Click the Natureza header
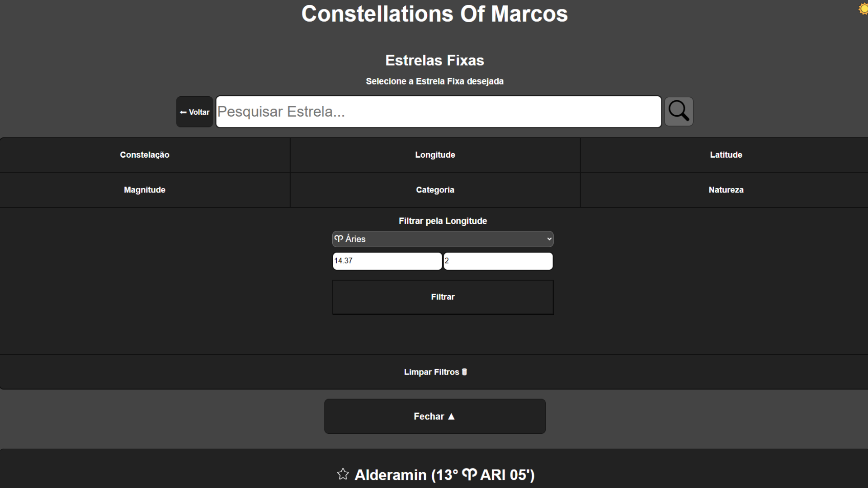Screen dimensions: 868x488 pyautogui.click(x=725, y=190)
